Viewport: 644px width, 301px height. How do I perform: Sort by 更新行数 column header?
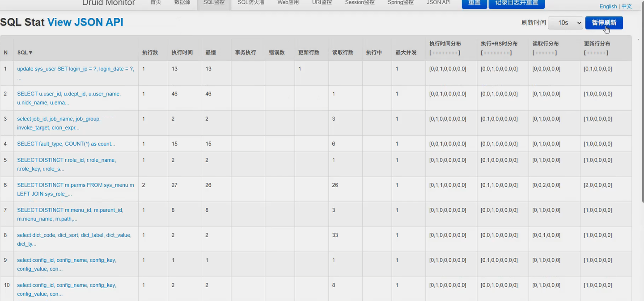click(309, 53)
